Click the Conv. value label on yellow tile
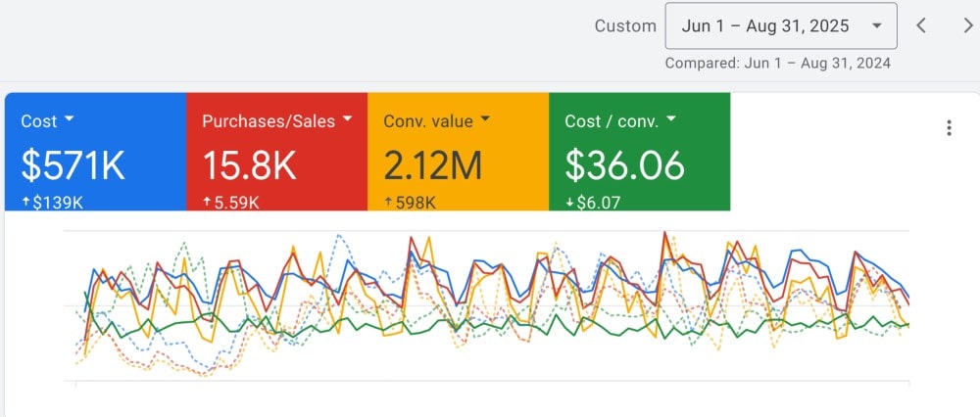980x417 pixels. 427,121
